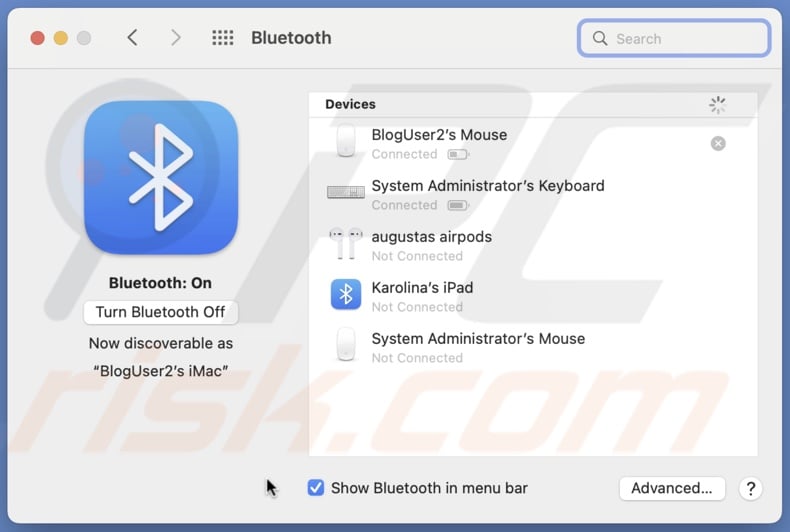This screenshot has height=532, width=790.
Task: Select augustas airpods in device list
Action: [432, 237]
